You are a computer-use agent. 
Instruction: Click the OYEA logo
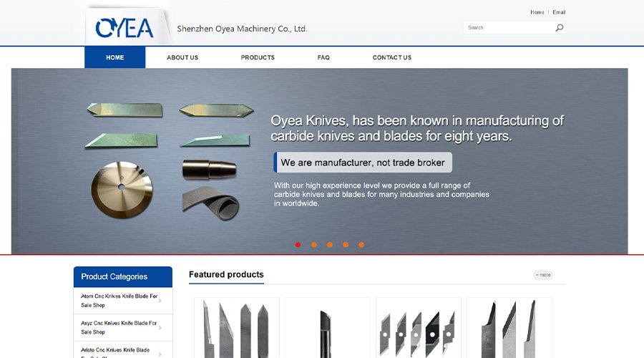125,28
